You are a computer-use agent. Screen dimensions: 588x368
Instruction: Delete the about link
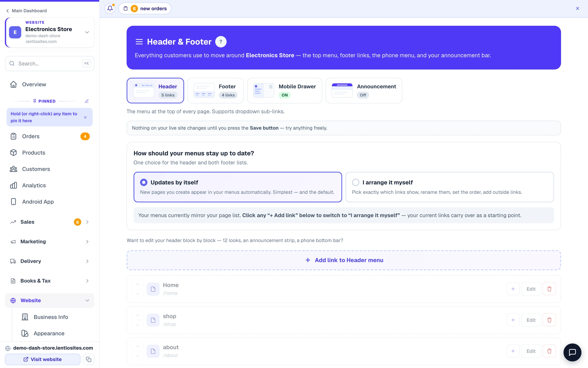549,351
